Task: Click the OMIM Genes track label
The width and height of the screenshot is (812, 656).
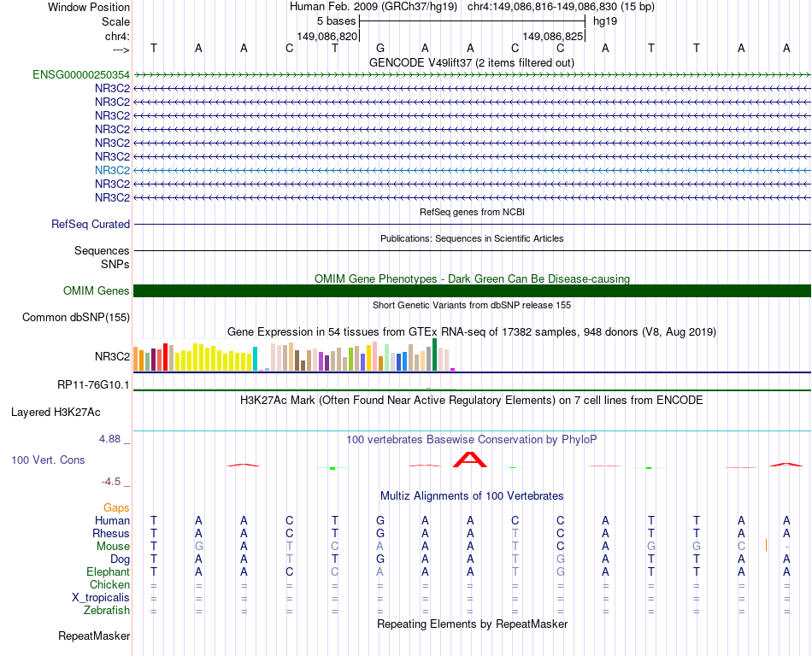Action: coord(97,290)
